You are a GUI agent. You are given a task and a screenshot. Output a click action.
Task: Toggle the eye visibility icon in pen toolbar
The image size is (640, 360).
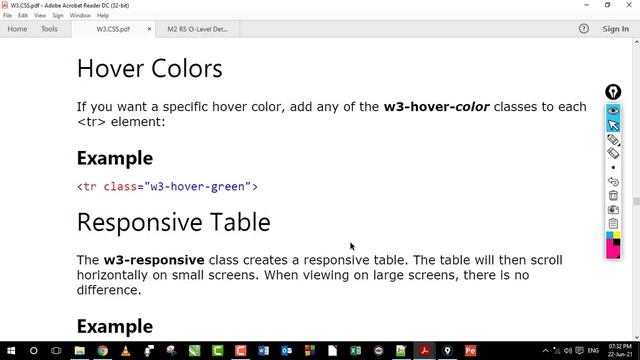click(613, 111)
